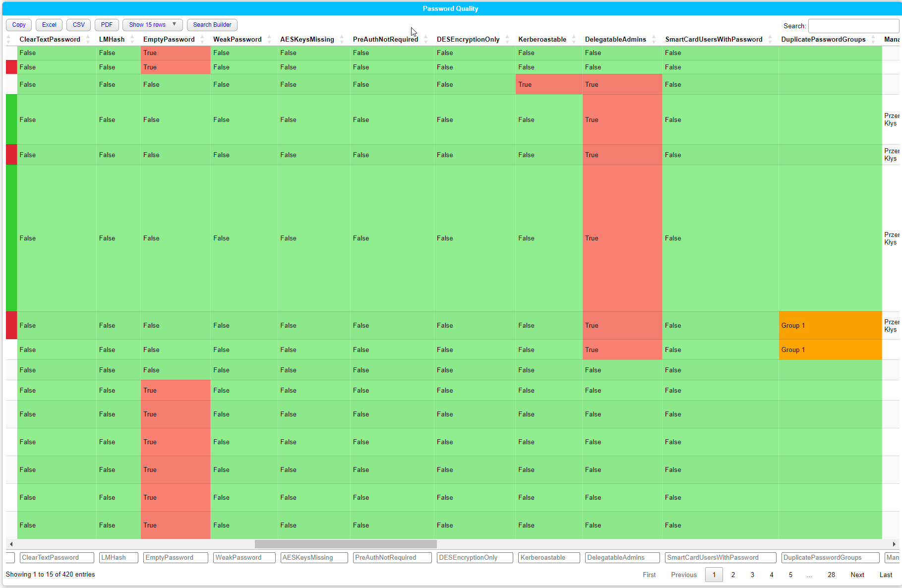The width and height of the screenshot is (902, 588).
Task: Focus the Search input field
Action: (x=853, y=26)
